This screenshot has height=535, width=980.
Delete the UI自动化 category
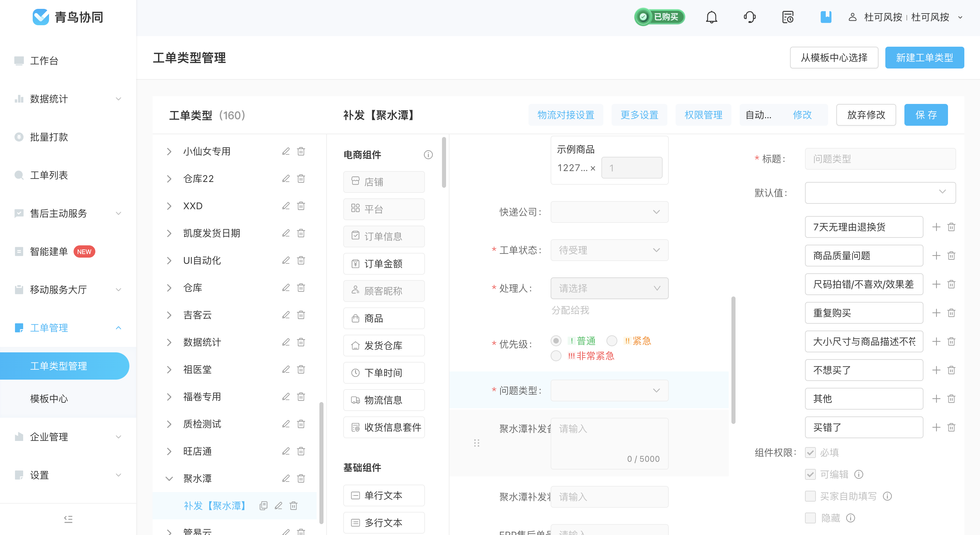[301, 260]
